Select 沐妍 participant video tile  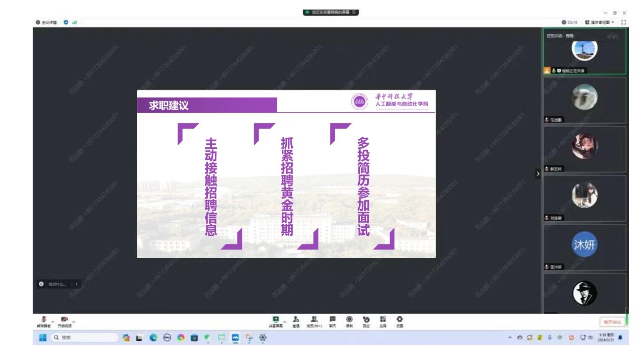click(x=585, y=247)
